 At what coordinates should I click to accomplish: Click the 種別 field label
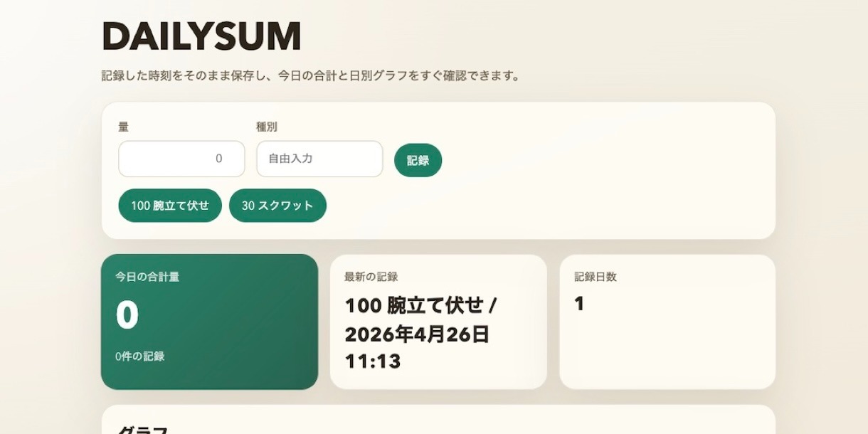point(266,127)
